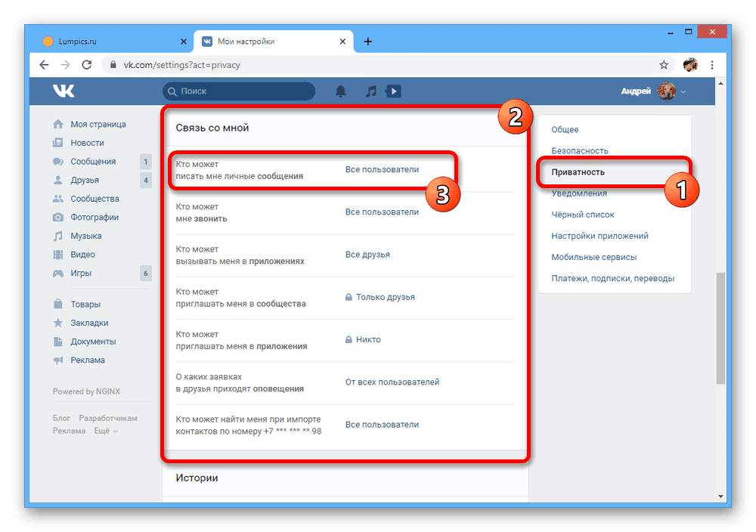The image size is (756, 532).
Task: Go to Моя страница
Action: (98, 125)
